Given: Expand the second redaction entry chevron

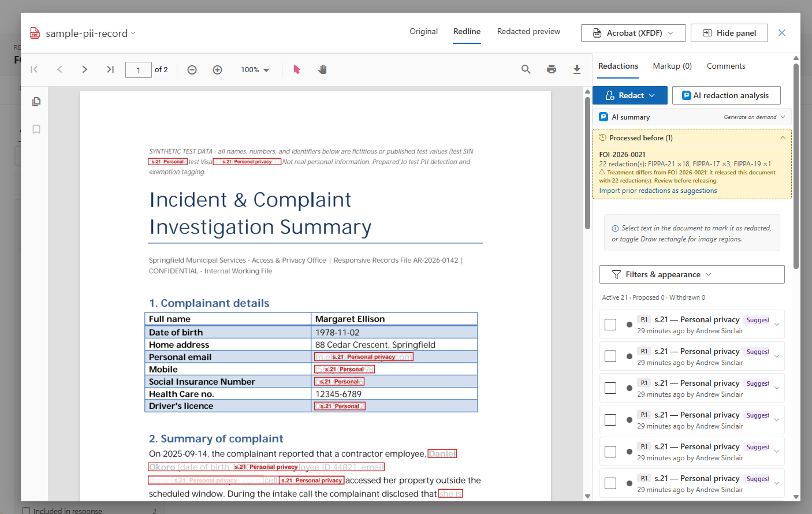Looking at the screenshot, I should click(x=777, y=356).
